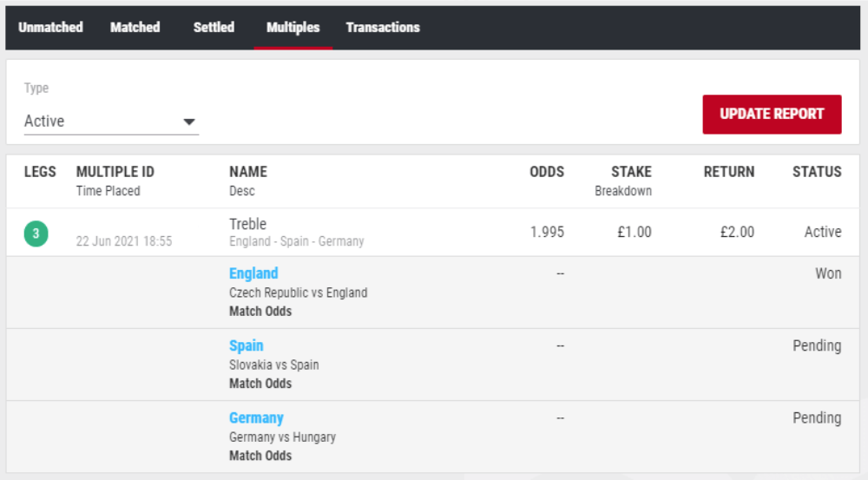868x480 pixels.
Task: Click the Name column header
Action: tap(248, 172)
